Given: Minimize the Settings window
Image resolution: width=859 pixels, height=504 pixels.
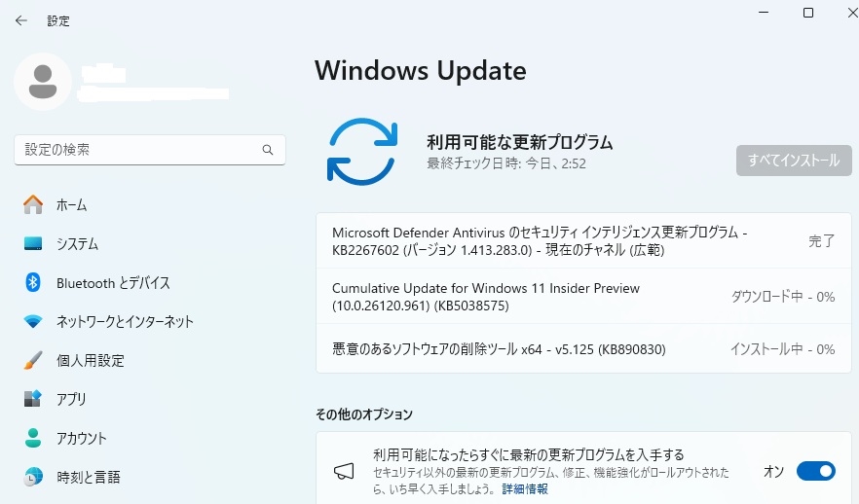Looking at the screenshot, I should pyautogui.click(x=764, y=12).
